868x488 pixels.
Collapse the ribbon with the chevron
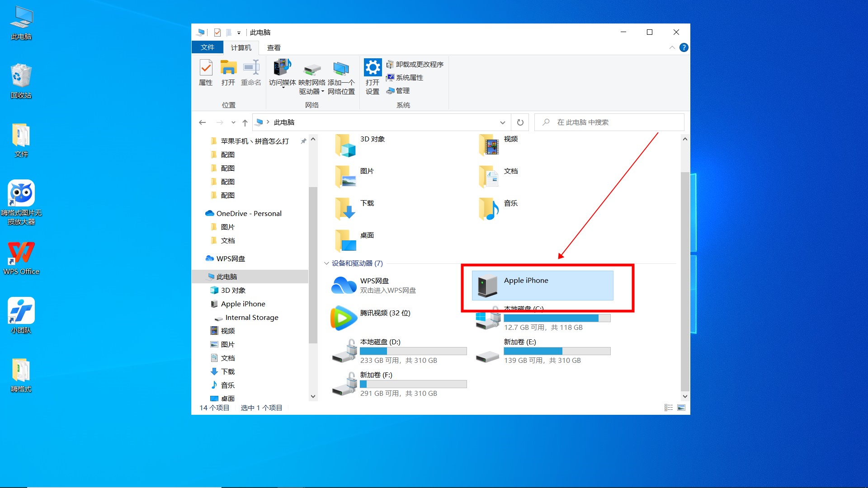pos(672,47)
